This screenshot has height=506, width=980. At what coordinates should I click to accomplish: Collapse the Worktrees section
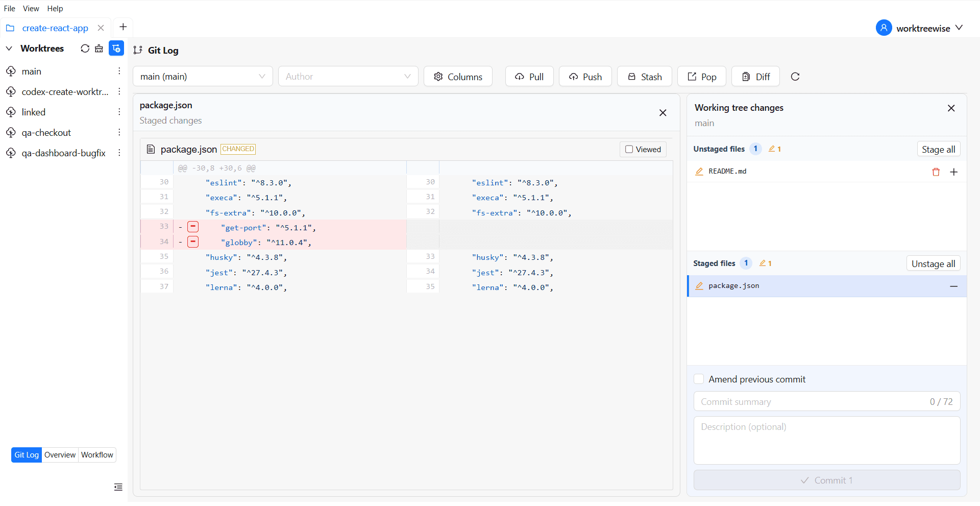[x=9, y=49]
